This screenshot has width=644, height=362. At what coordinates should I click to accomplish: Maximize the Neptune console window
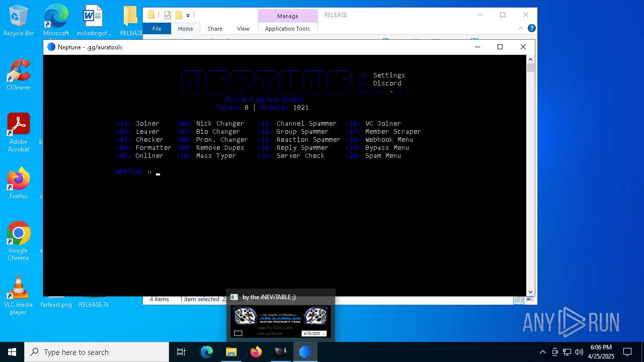click(x=500, y=47)
